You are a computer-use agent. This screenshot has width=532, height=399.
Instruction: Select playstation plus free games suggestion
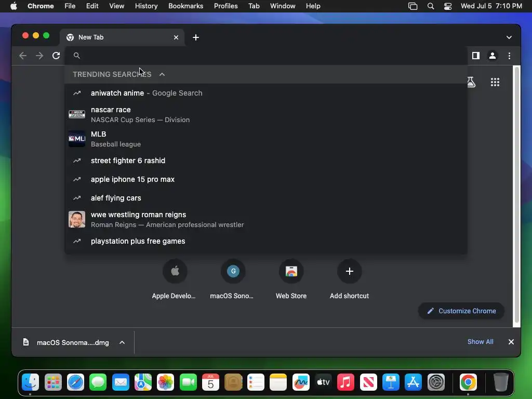pos(265,241)
